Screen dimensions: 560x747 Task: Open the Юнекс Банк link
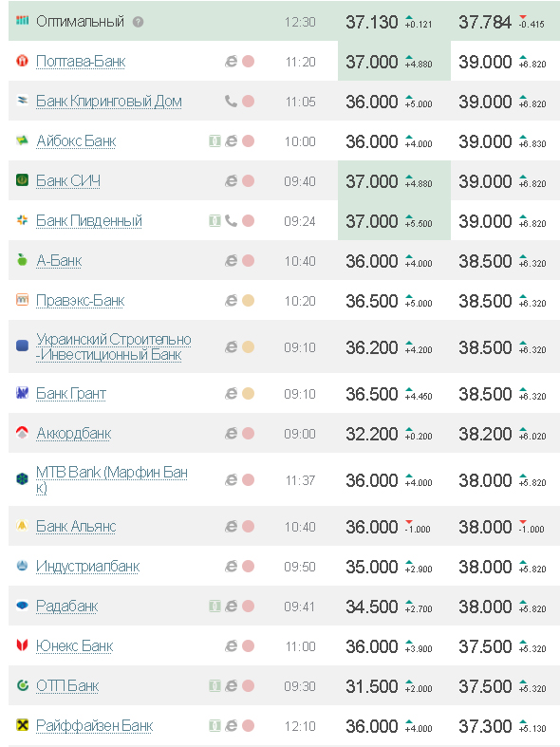click(x=75, y=646)
